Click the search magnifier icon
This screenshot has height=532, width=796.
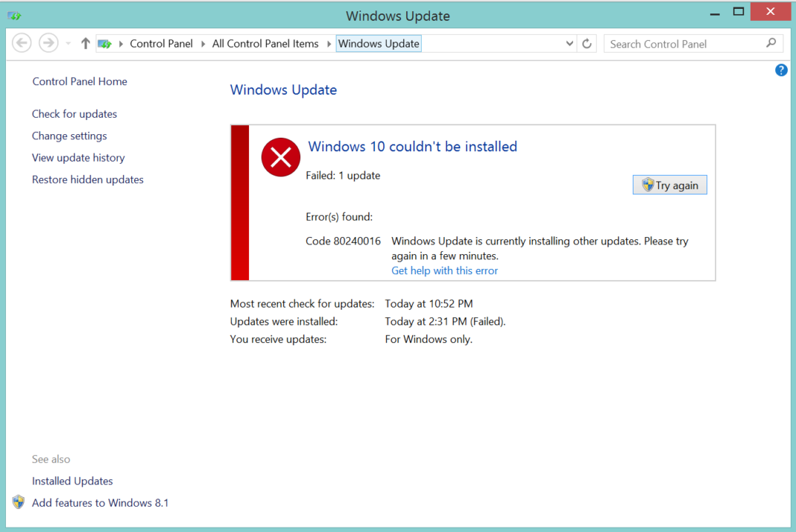click(771, 43)
